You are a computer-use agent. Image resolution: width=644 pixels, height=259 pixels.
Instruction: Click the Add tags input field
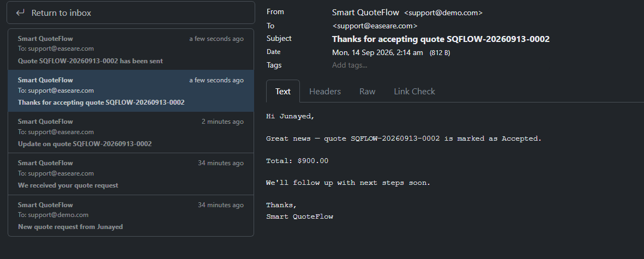pos(350,65)
